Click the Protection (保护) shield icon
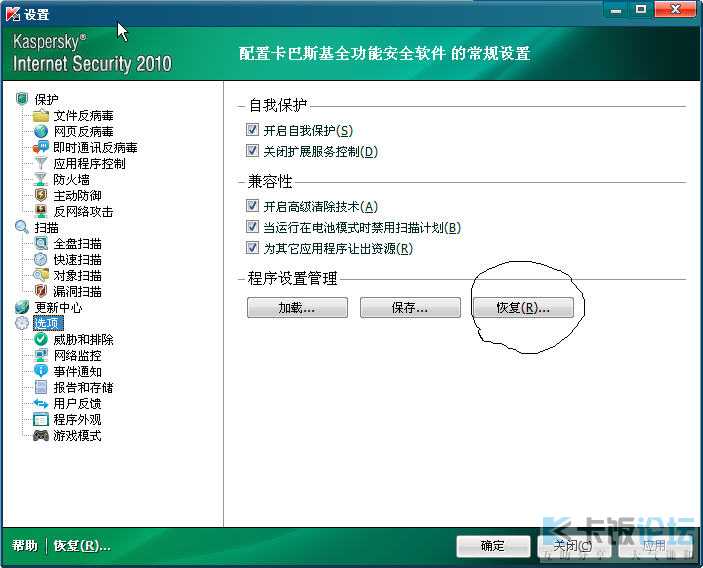Image resolution: width=703 pixels, height=568 pixels. click(22, 99)
